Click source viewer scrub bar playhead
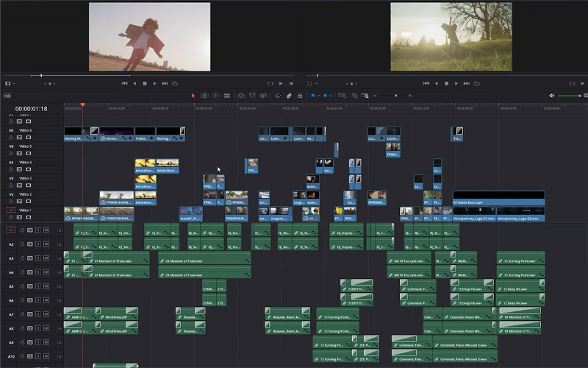The height and width of the screenshot is (368, 588). coord(41,76)
